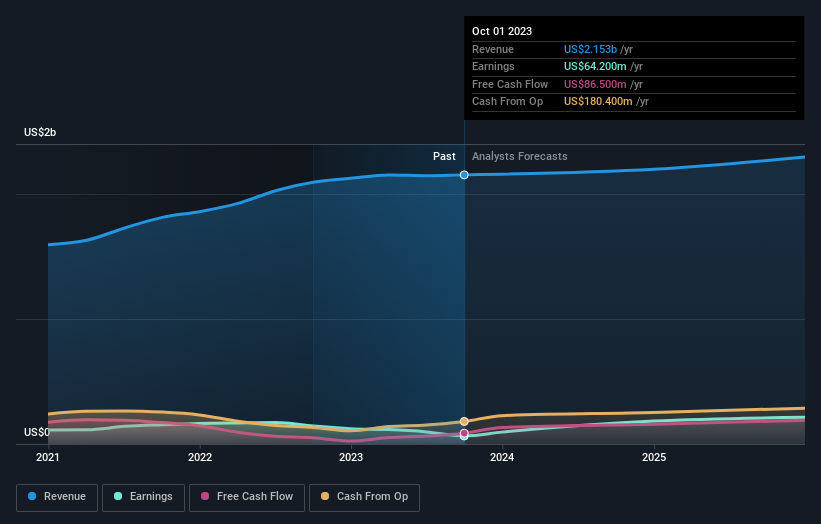Click the 2021 x-axis label
Screen dimensions: 821x524
point(48,458)
